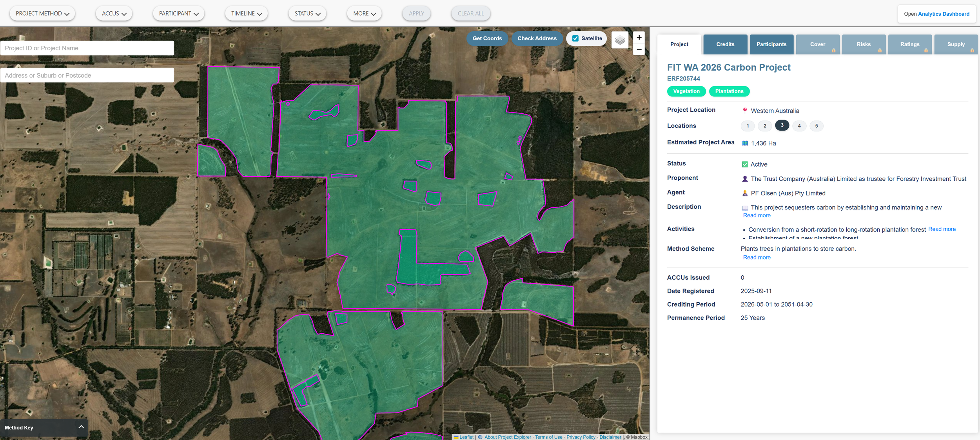Click the Get Coords button
Screen dimensions: 980x440
(x=487, y=38)
